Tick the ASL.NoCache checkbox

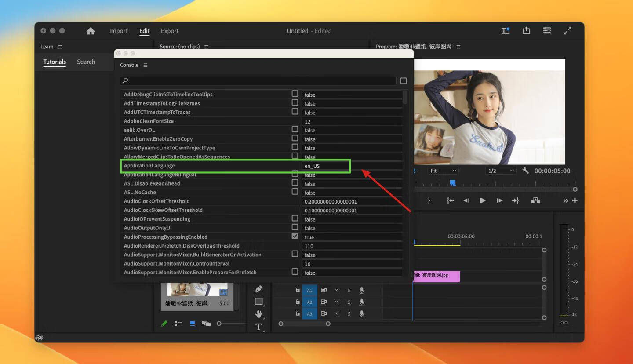pyautogui.click(x=295, y=192)
